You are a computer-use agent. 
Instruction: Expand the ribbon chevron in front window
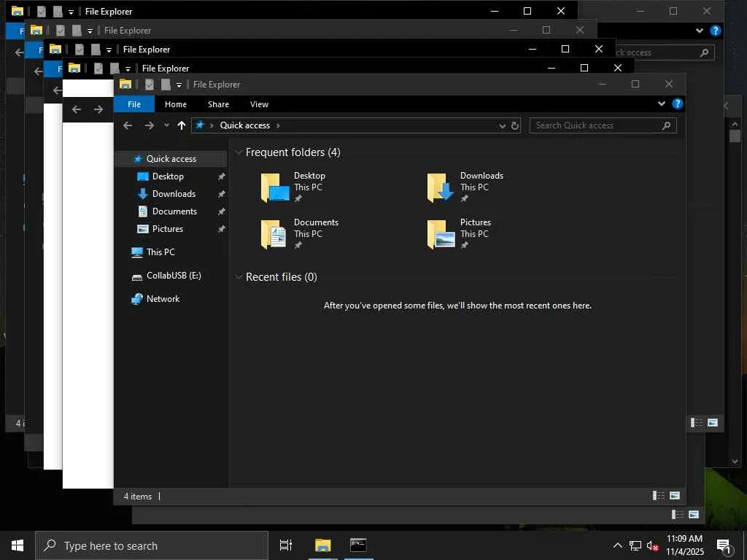click(661, 104)
